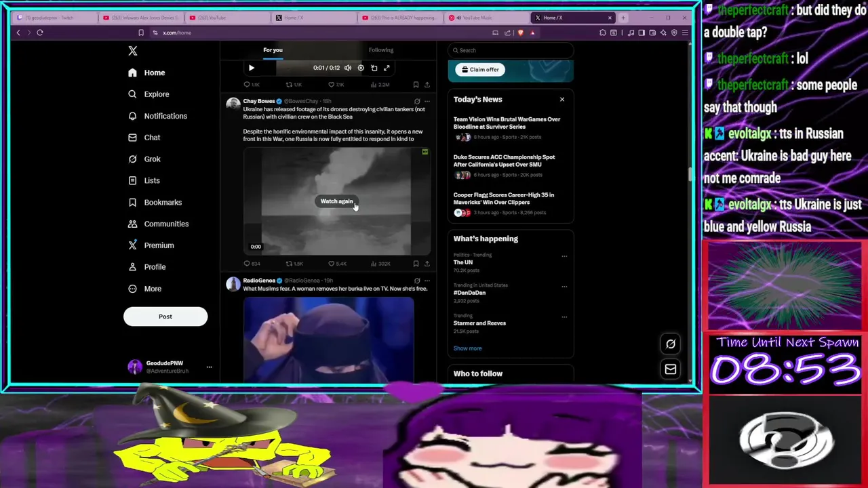Viewport: 868px width, 488px height.
Task: Open the floating Messages envelope button
Action: (x=671, y=369)
